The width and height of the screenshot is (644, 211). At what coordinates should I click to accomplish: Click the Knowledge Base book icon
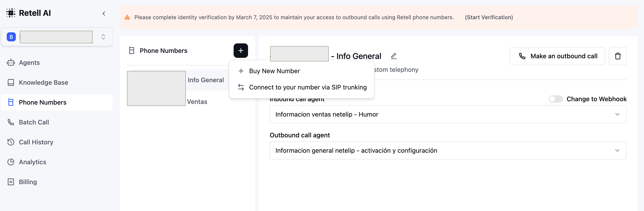11,82
